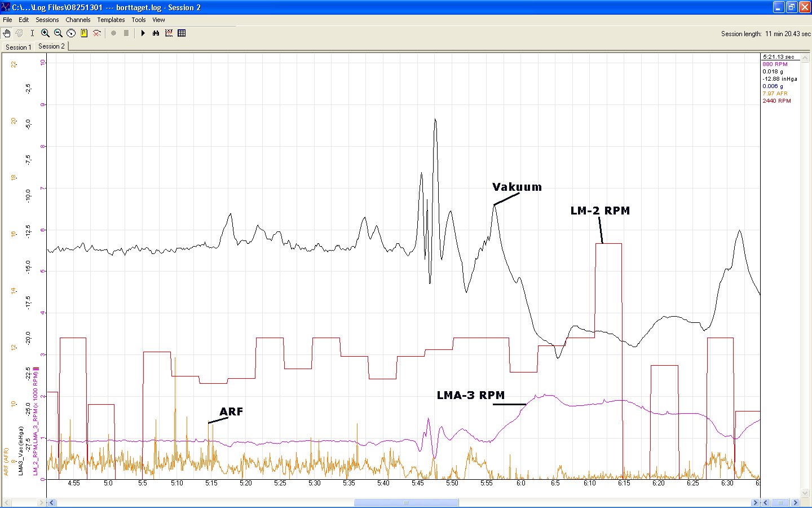Click the Session 2 tab

point(51,46)
